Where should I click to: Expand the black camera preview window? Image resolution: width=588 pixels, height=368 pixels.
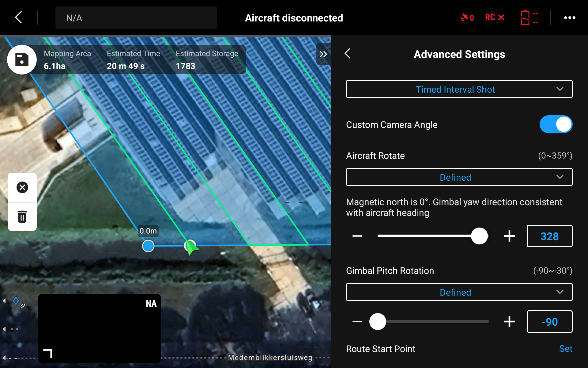(48, 353)
